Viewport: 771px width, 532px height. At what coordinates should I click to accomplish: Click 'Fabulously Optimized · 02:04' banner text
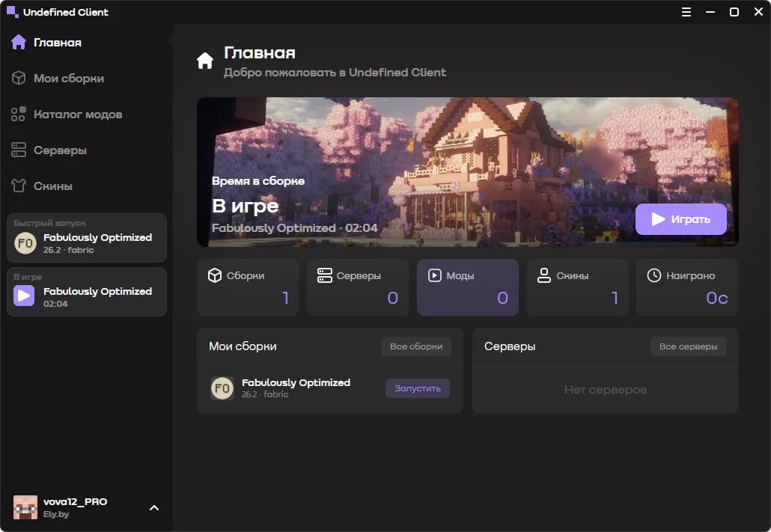tap(294, 228)
